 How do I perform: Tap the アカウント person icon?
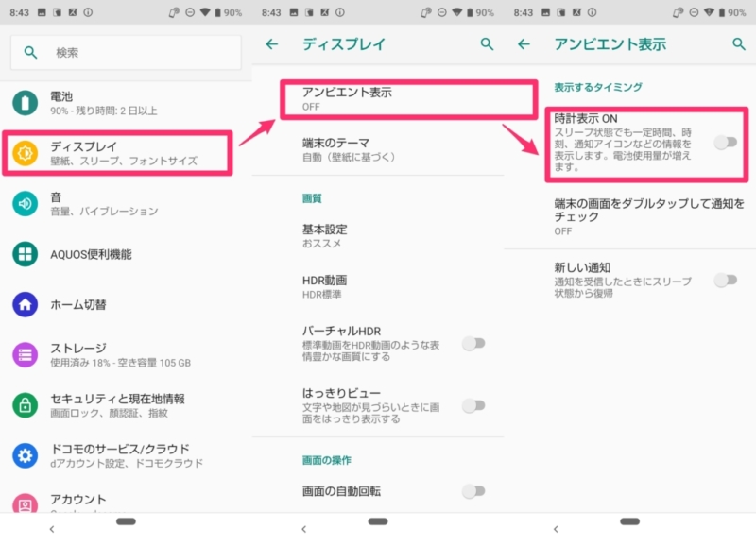pos(26,503)
